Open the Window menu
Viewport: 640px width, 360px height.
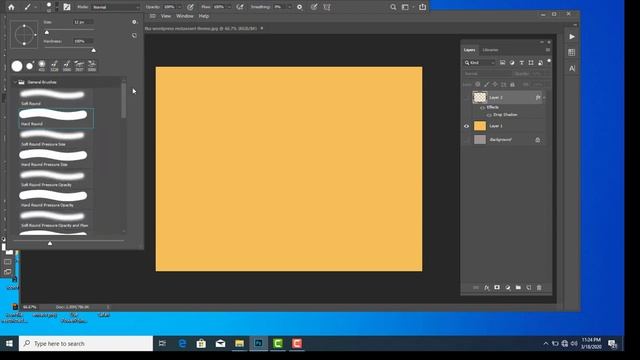coord(184,16)
